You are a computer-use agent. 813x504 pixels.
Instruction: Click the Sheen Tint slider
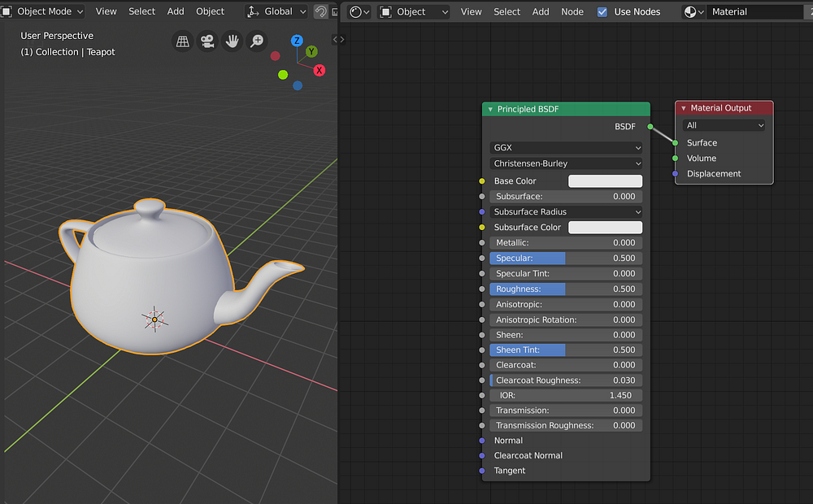(x=566, y=350)
